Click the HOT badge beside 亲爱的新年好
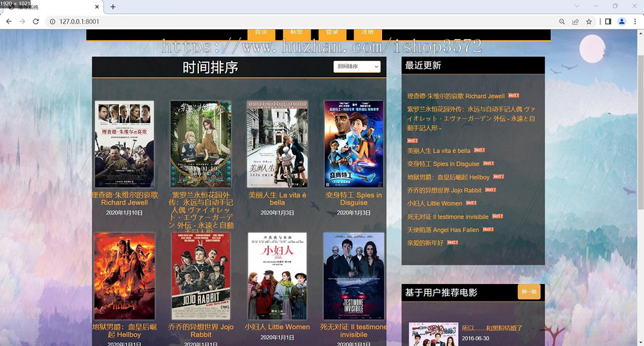Screen dimensions: 644x346 tap(452, 242)
